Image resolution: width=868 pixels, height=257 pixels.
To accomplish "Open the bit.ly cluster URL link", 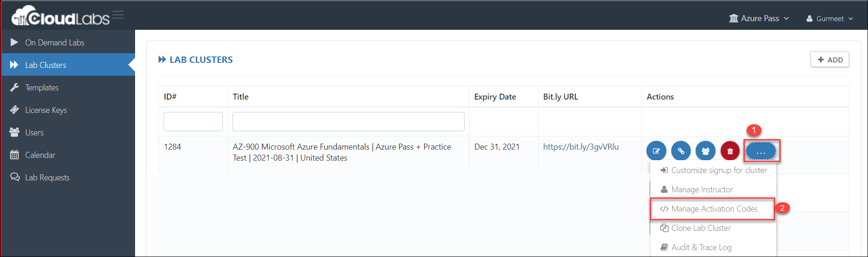I will pyautogui.click(x=581, y=147).
